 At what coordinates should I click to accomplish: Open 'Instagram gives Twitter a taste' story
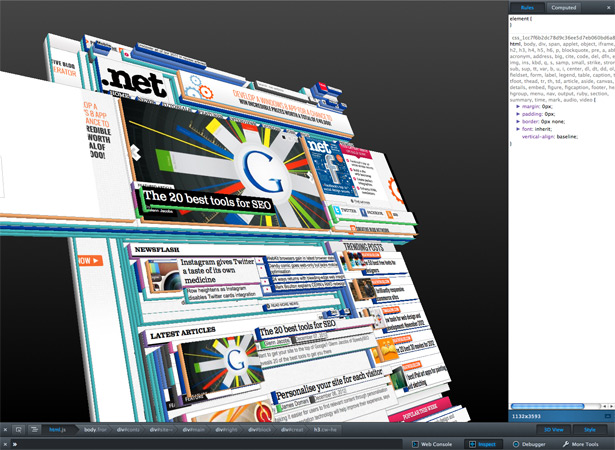tap(217, 271)
